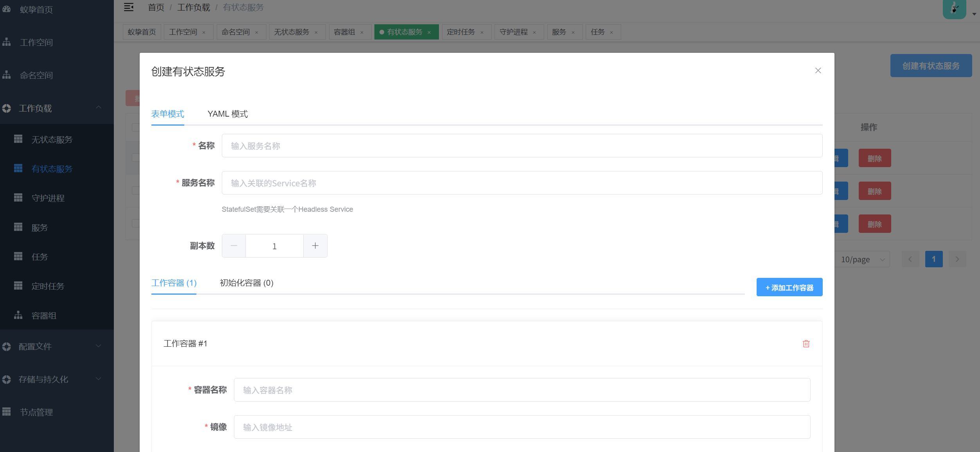Screen dimensions: 980x452
Task: Switch to 初始化容器 (0) tab
Action: pyautogui.click(x=246, y=283)
